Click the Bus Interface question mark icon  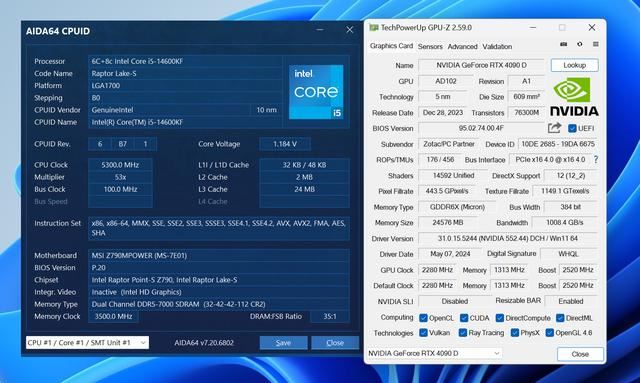pos(596,160)
